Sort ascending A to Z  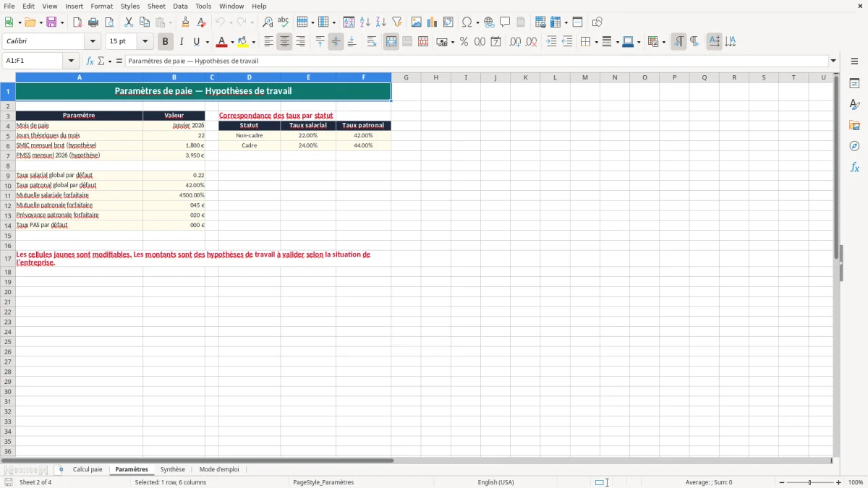click(365, 22)
